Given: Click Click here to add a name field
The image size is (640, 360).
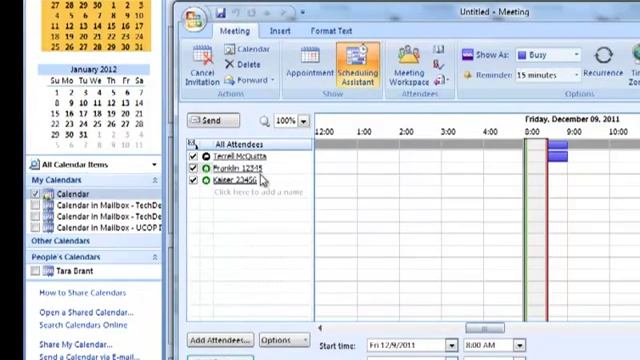Looking at the screenshot, I should point(258,192).
